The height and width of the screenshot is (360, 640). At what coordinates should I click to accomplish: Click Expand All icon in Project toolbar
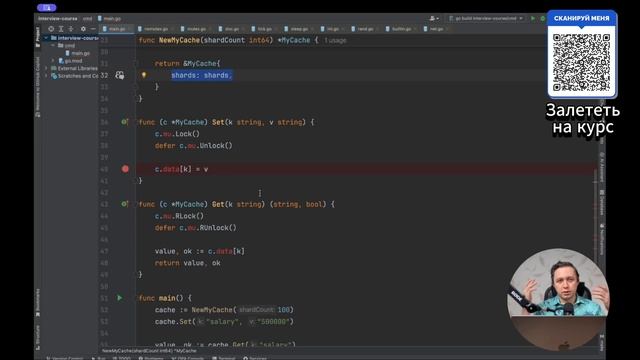pyautogui.click(x=61, y=29)
